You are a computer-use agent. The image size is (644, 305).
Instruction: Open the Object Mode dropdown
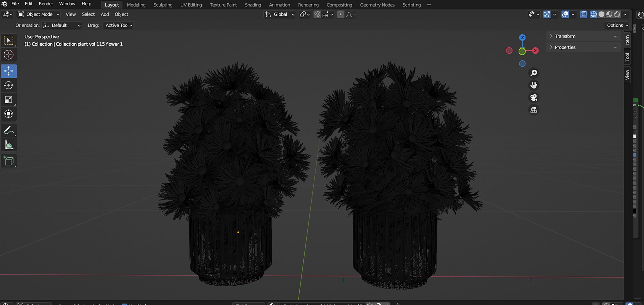point(39,14)
